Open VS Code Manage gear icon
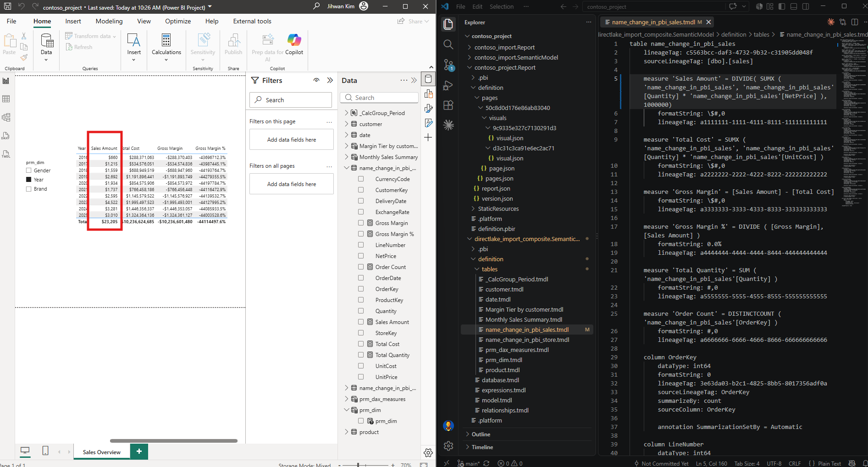 point(448,445)
